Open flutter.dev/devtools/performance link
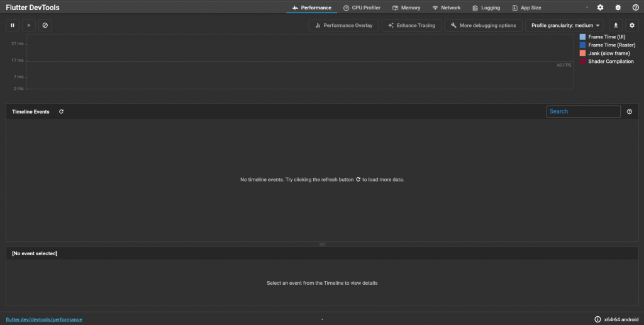 point(44,319)
